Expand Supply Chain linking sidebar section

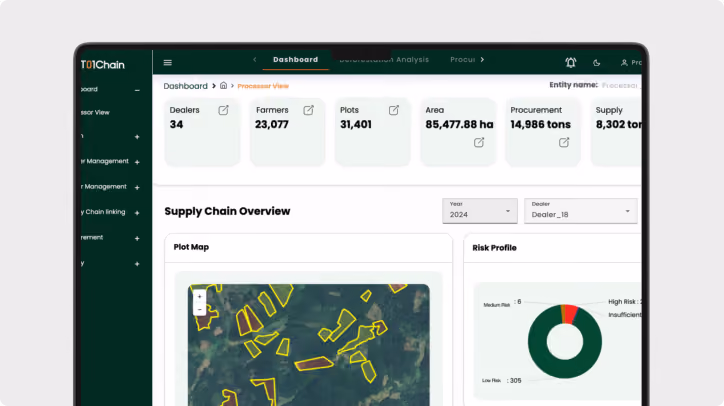point(137,213)
